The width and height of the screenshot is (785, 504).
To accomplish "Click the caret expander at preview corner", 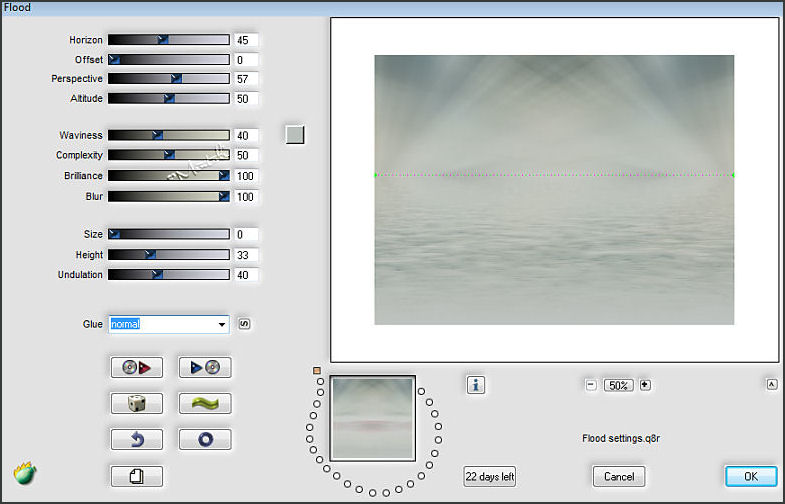I will coord(772,384).
